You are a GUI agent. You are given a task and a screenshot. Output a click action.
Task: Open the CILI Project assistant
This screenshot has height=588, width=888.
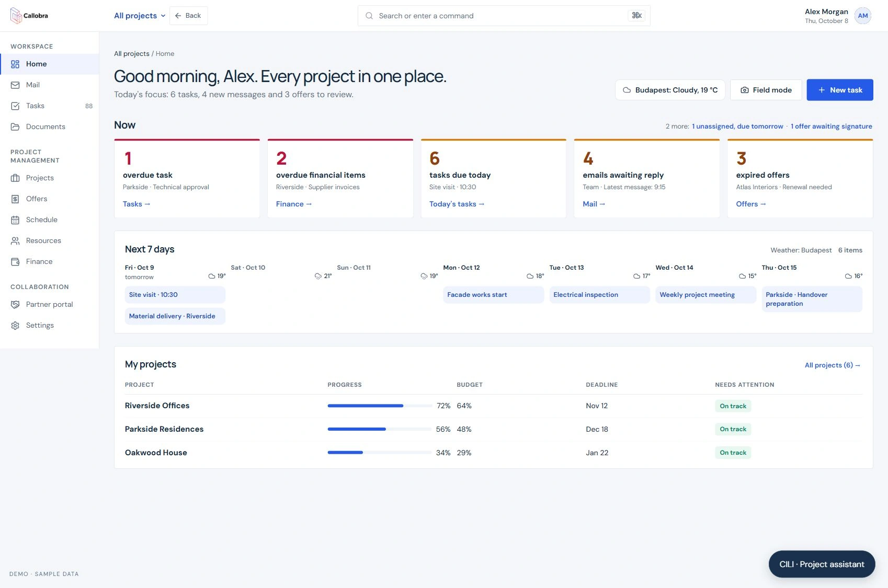tap(822, 564)
